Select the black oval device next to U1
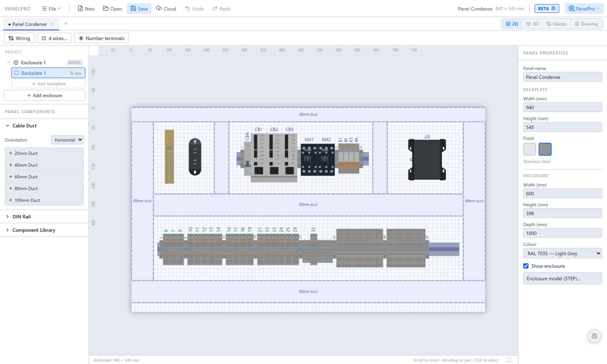Viewport: 607px width, 364px height. coord(195,157)
